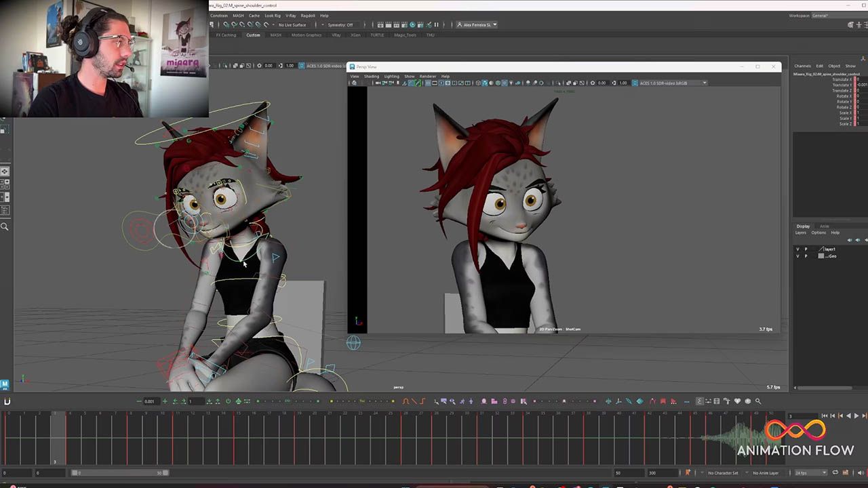This screenshot has width=868, height=488.
Task: Open Layers menu in the layer editor
Action: pos(801,232)
